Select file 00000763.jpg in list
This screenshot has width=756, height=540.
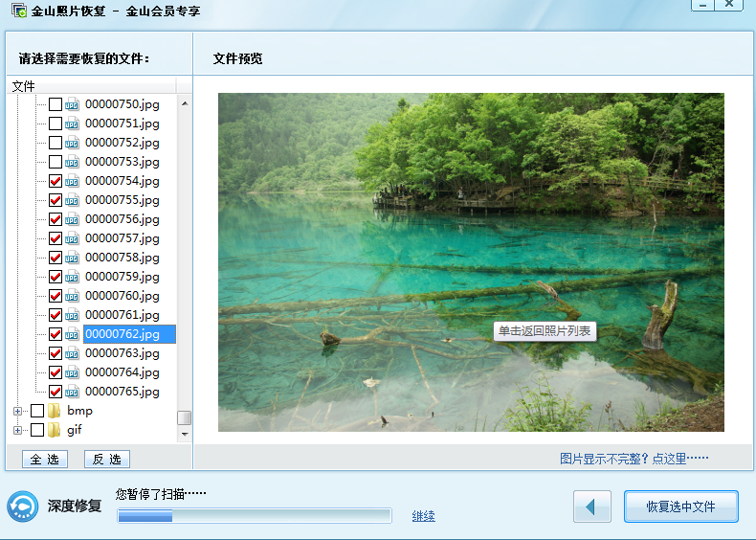[x=122, y=353]
